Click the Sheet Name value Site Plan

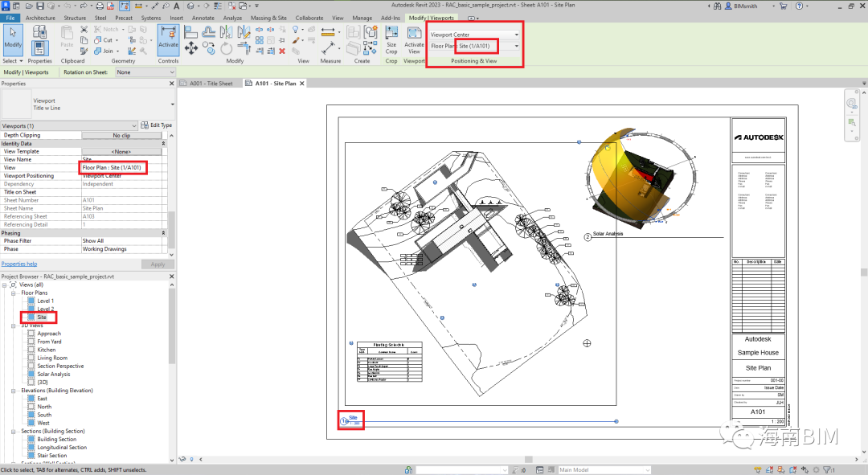(x=124, y=208)
